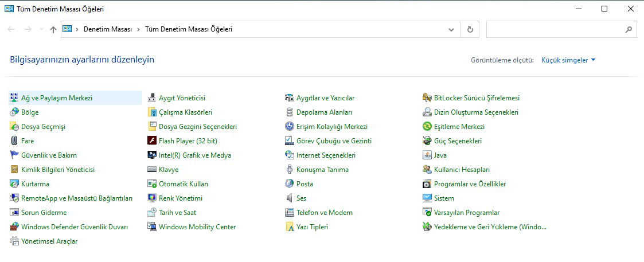The width and height of the screenshot is (644, 262).
Task: Open the BitLocker Sürücü Şifrelemesi icon
Action: [x=427, y=97]
